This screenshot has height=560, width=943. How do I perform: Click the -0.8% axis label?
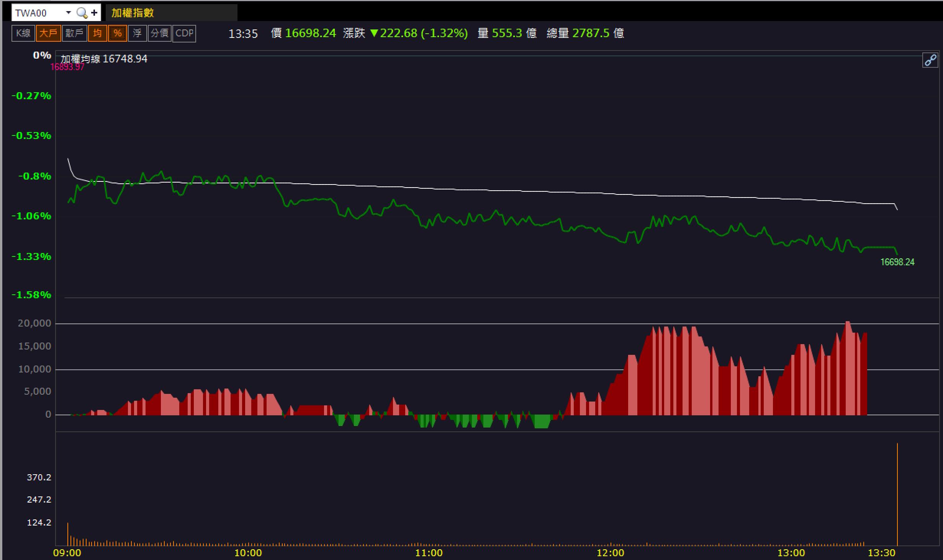tap(35, 176)
